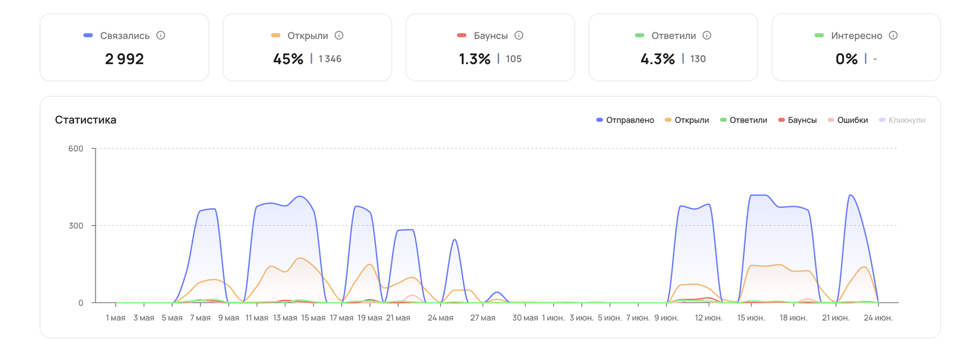
Task: Select the Ответили 4.3% stat card
Action: pos(673,47)
